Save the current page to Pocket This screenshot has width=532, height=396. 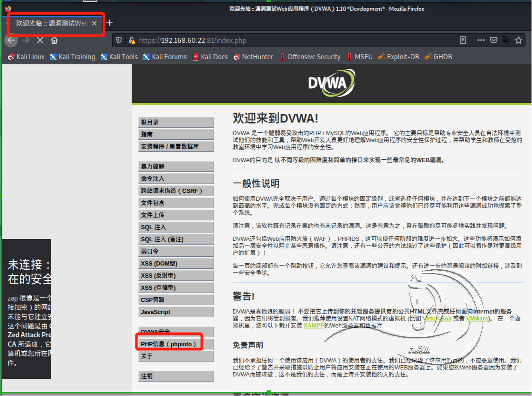[494, 41]
